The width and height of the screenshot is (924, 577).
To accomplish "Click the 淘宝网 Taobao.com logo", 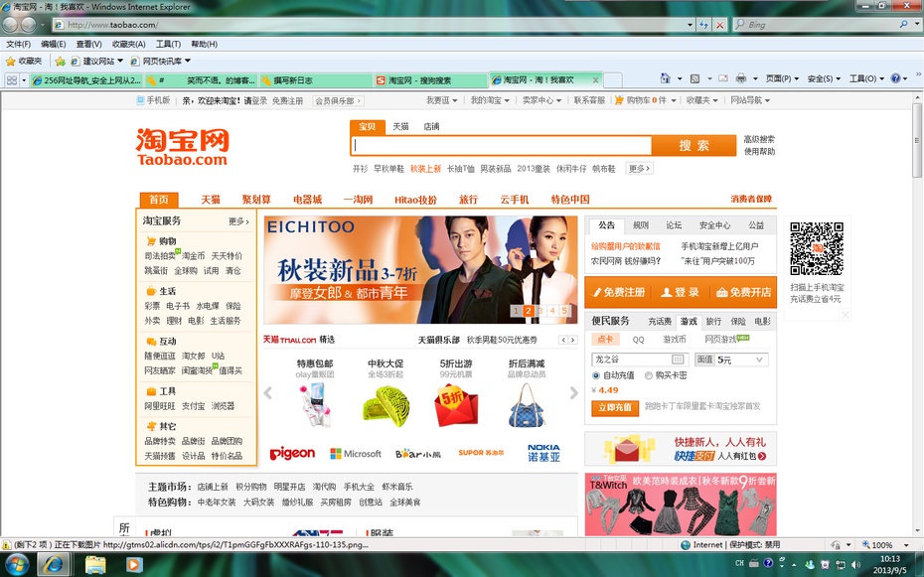I will tap(182, 147).
